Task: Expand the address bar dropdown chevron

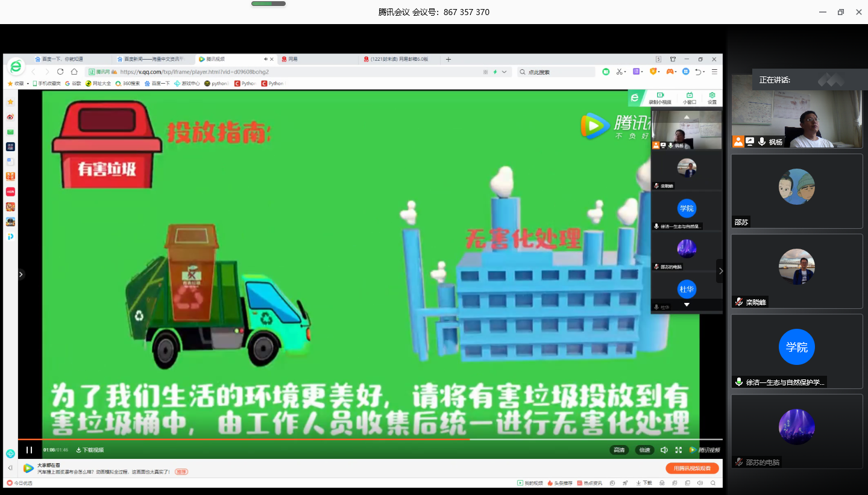Action: click(x=505, y=72)
